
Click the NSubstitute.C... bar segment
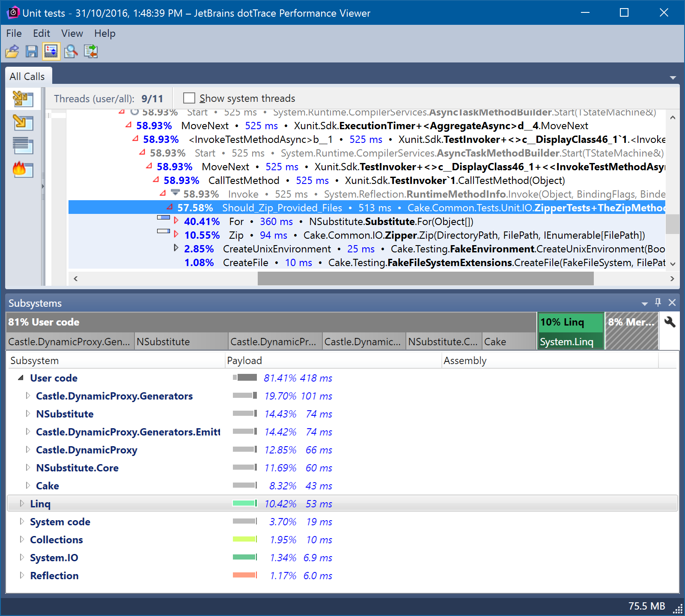pos(444,341)
